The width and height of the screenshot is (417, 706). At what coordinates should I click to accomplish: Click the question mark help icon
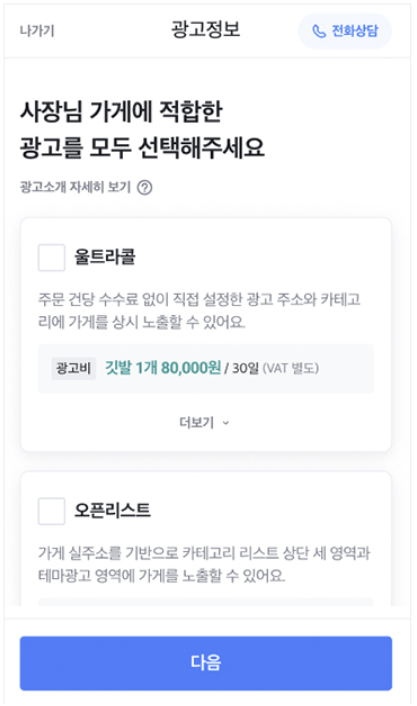click(x=145, y=187)
